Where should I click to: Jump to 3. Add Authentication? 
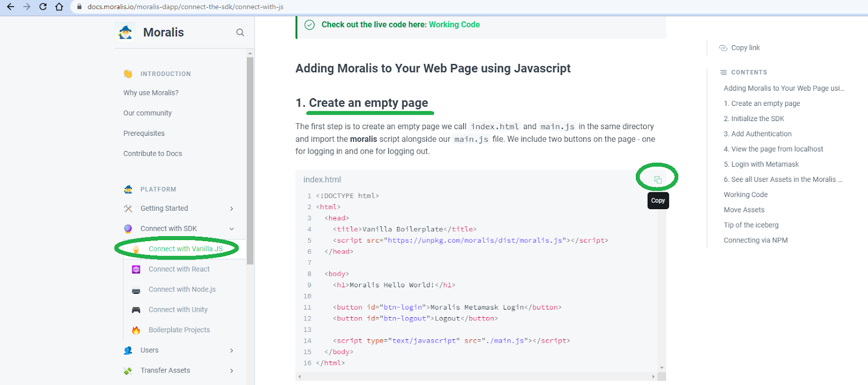(x=757, y=134)
